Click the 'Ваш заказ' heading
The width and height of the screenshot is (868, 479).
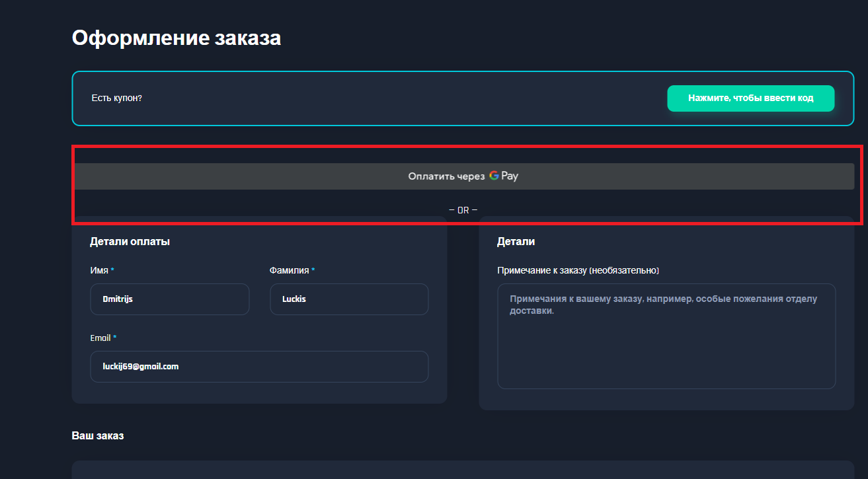[98, 436]
